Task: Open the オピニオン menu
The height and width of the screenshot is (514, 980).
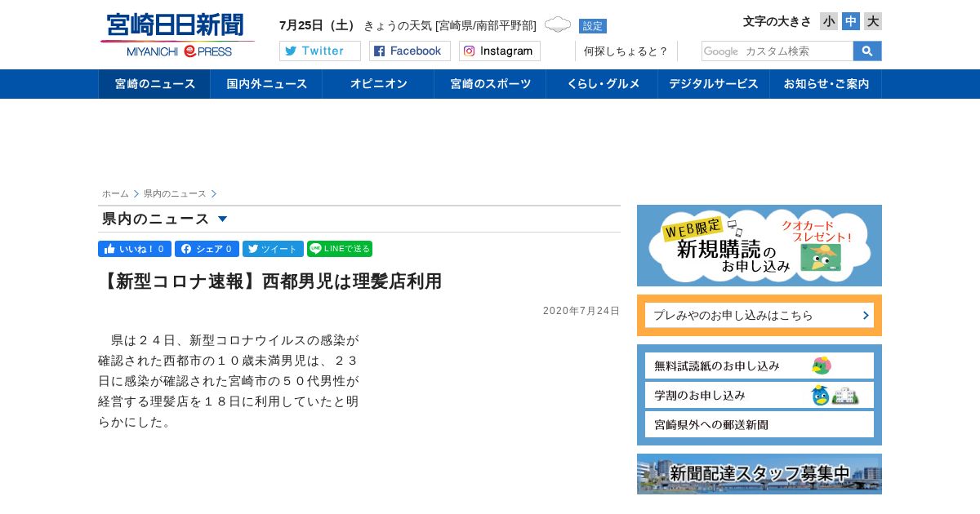Action: (x=378, y=84)
